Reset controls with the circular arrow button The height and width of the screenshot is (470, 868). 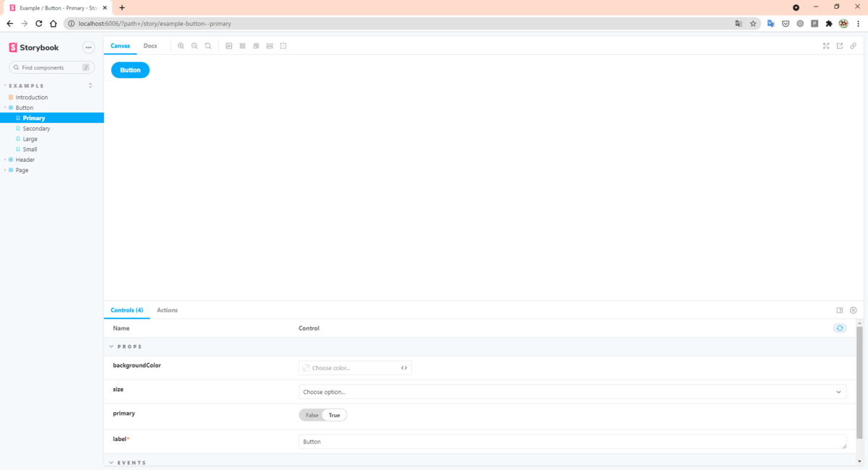pyautogui.click(x=840, y=328)
